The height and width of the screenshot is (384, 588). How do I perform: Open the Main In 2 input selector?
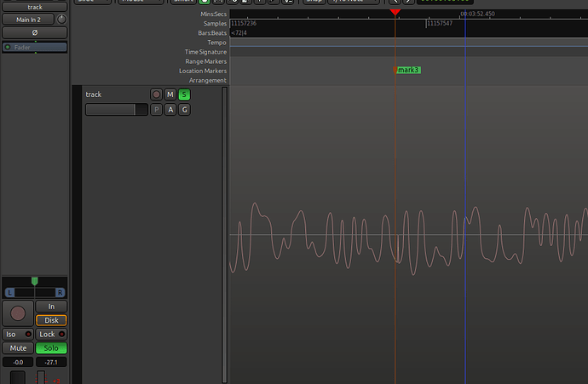28,20
